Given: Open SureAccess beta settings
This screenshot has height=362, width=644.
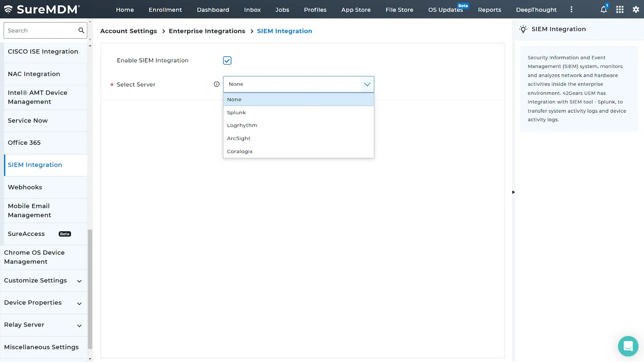Looking at the screenshot, I should tap(45, 234).
